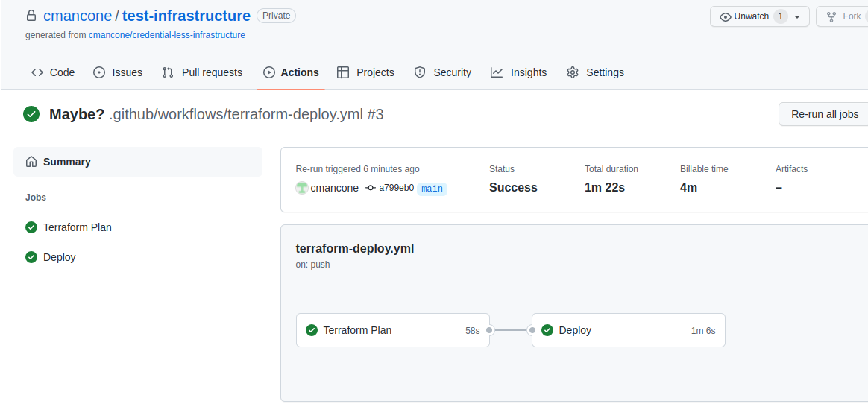Click Terraform Plan graph box check icon
The image size is (868, 404).
[x=312, y=330]
